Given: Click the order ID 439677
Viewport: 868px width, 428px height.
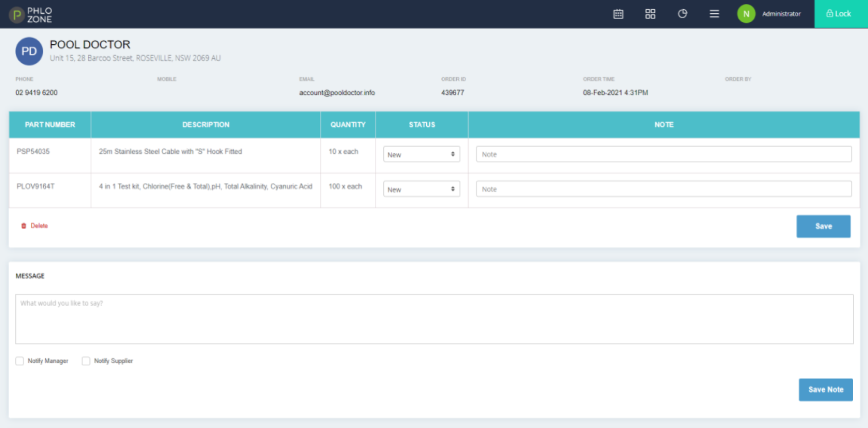Looking at the screenshot, I should pyautogui.click(x=452, y=93).
